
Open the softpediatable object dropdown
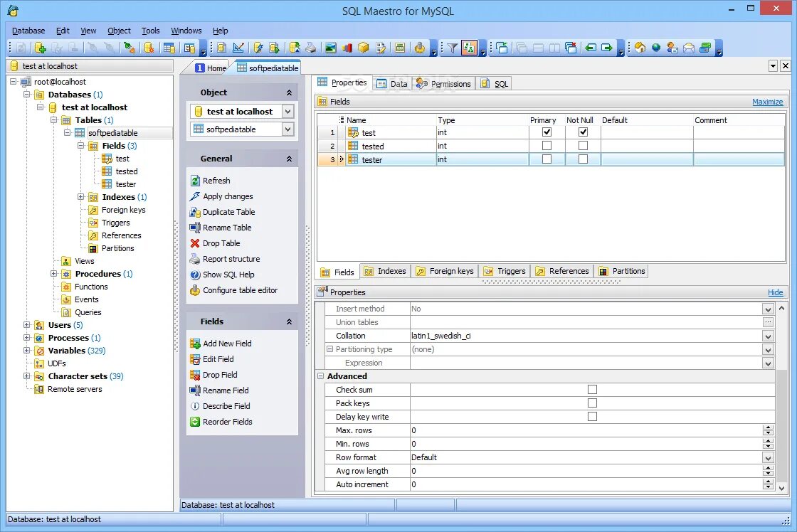pyautogui.click(x=287, y=129)
